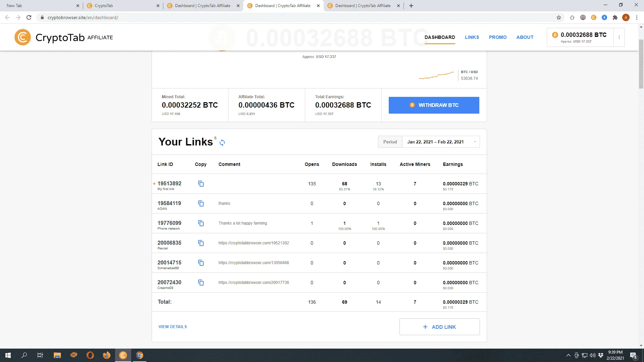This screenshot has height=362, width=644.
Task: Click the cryptotabbrowser.com/13050468 comment link
Action: pyautogui.click(x=254, y=263)
